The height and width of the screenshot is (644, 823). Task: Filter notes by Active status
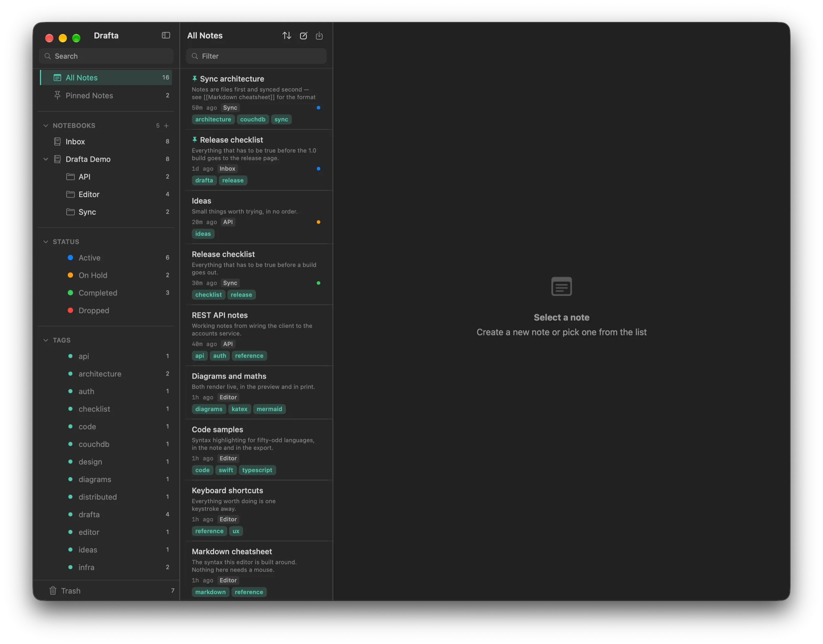pyautogui.click(x=106, y=258)
